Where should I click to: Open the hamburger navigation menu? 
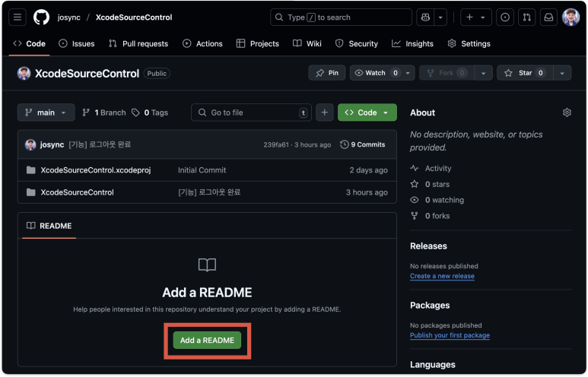[17, 17]
